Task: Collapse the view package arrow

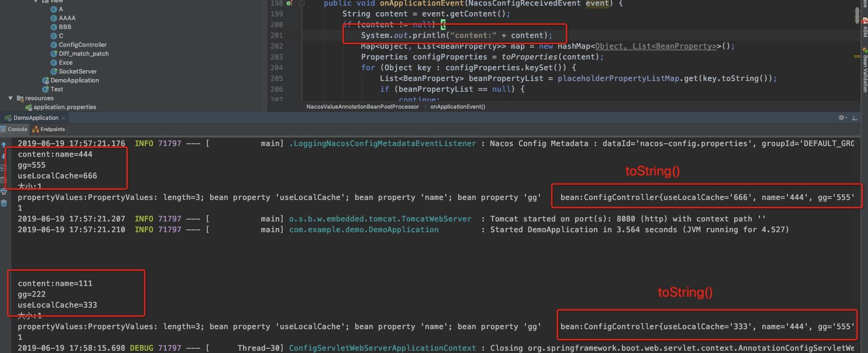Action: (36, 1)
